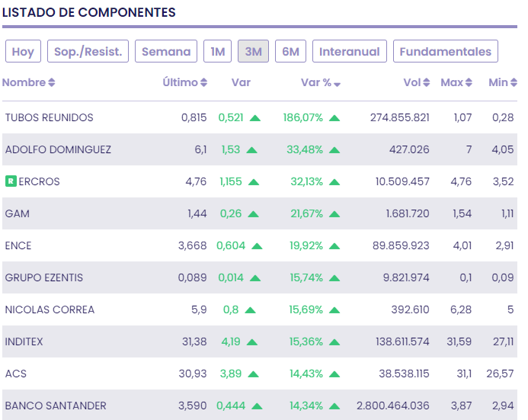
Task: Click the up arrow next to 15,36%
Action: [334, 341]
